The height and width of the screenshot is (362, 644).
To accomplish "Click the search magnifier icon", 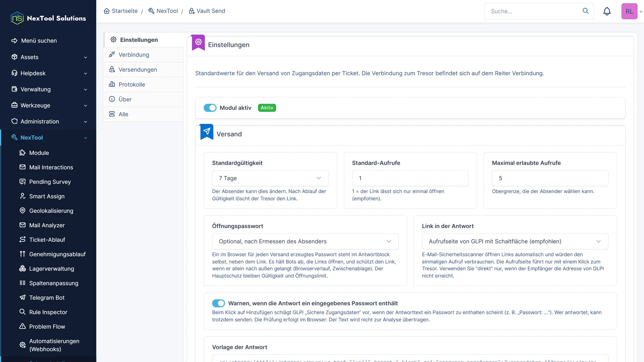I will click(x=586, y=11).
